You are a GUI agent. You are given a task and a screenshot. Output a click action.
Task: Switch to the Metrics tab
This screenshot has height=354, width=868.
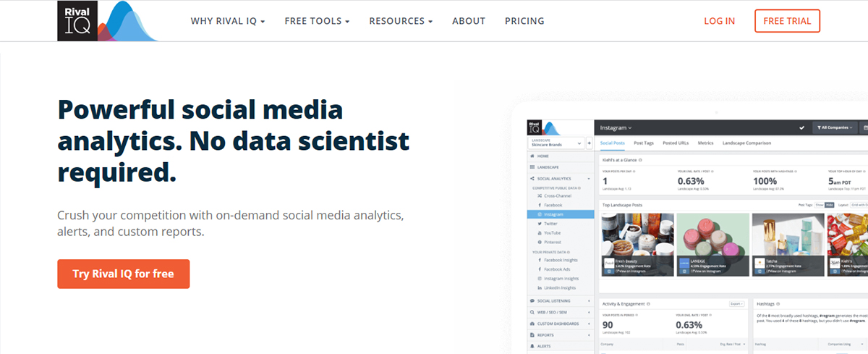pos(706,143)
